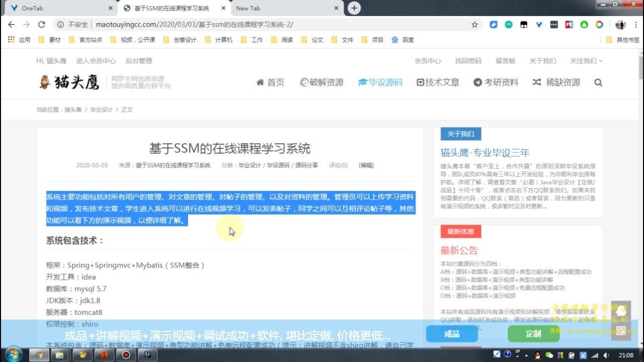Select the 稀缺资源 nav menu item
Image resolution: width=644 pixels, height=362 pixels.
[556, 82]
